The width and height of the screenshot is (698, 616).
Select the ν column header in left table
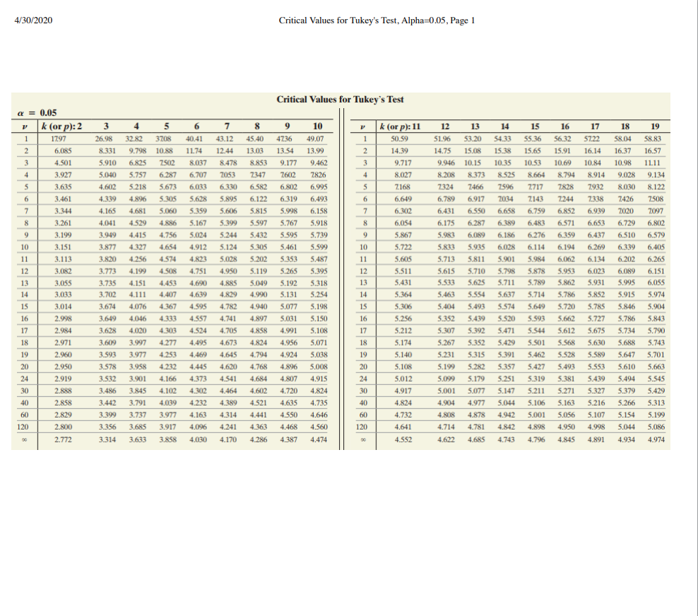24,126
